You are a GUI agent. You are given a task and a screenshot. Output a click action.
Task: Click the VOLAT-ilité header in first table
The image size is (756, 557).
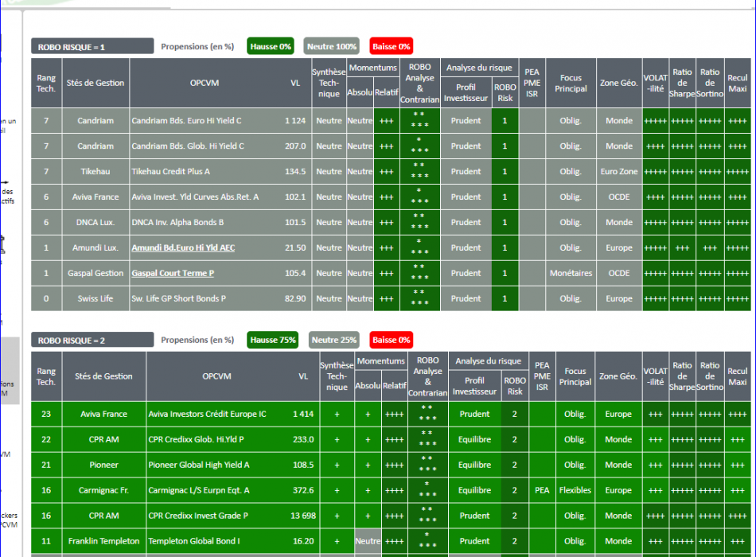[x=655, y=83]
